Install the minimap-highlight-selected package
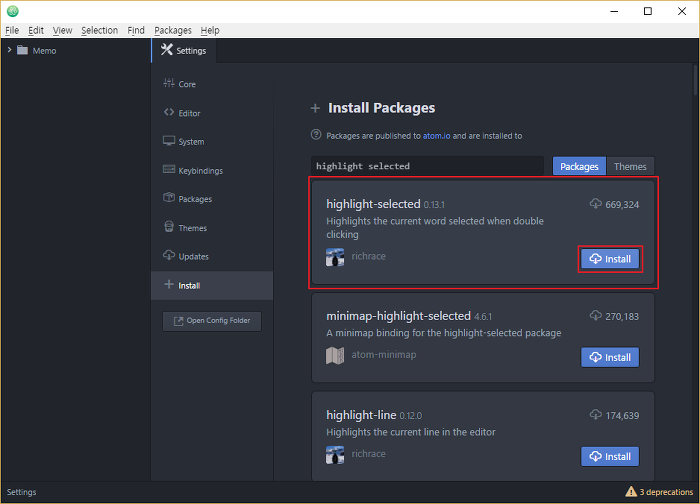Viewport: 700px width, 504px height. click(x=610, y=357)
